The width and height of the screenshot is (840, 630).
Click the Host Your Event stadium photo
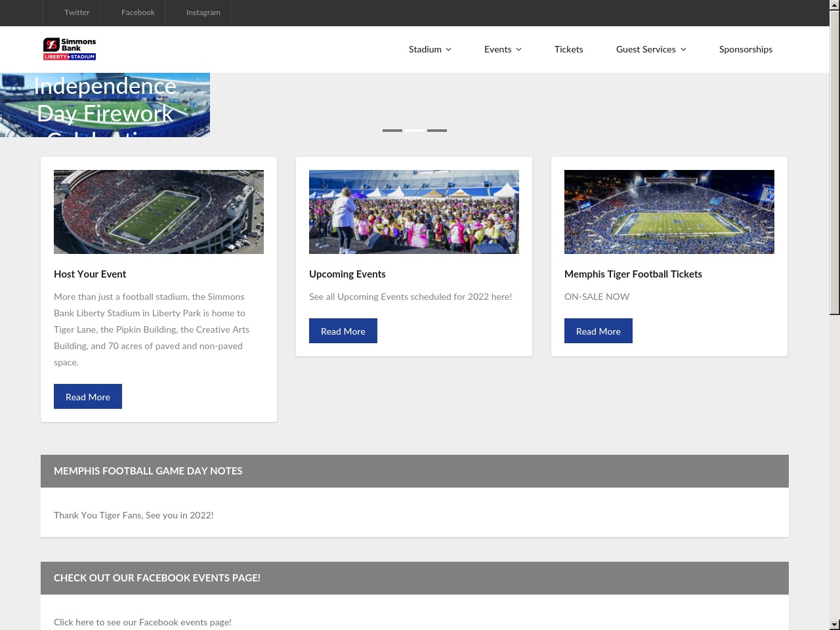point(159,212)
